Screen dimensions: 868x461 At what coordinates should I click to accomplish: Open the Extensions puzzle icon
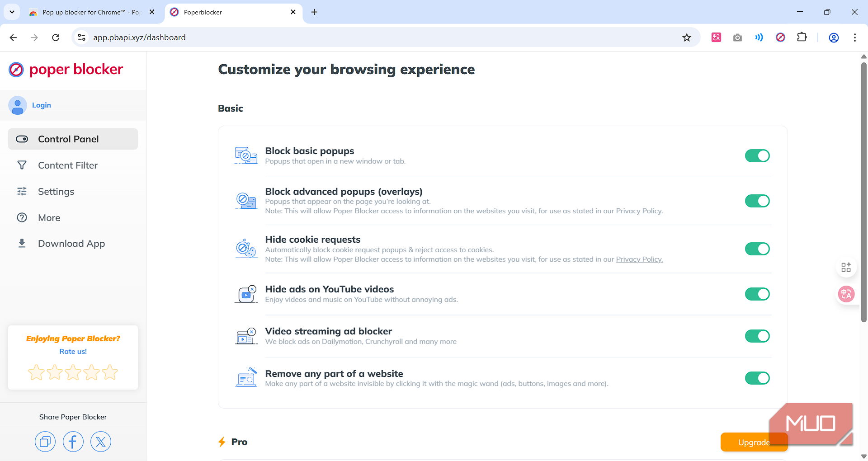(802, 38)
